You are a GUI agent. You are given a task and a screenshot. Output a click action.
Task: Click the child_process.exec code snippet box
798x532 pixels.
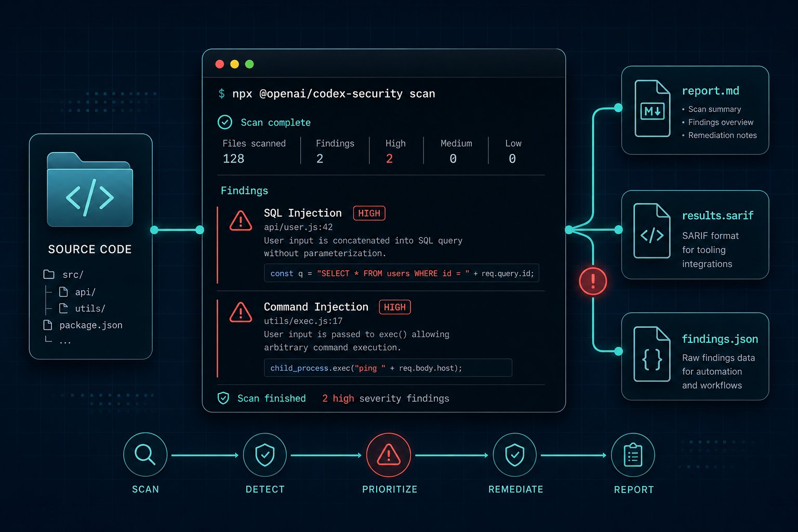point(388,368)
